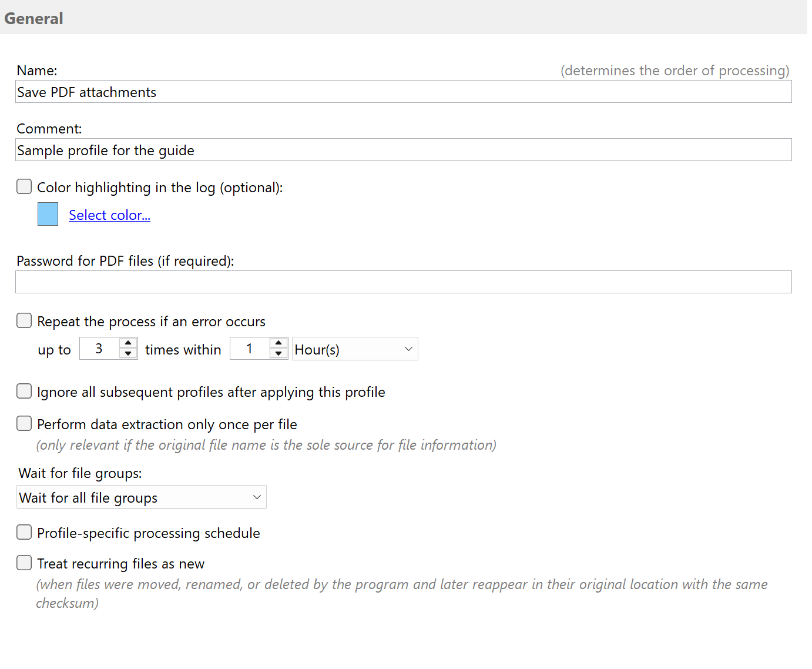The image size is (812, 669).
Task: Check "Treat recurring files as new"
Action: click(x=24, y=563)
